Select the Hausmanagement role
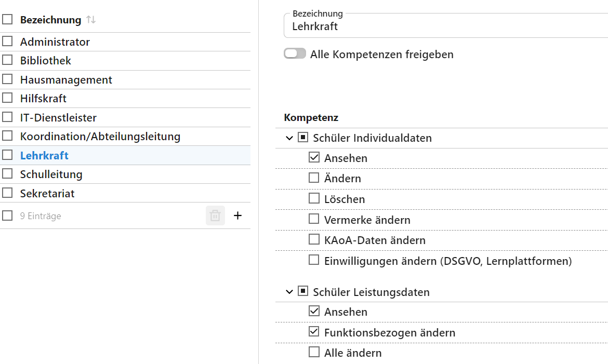The height and width of the screenshot is (364, 608). click(x=66, y=80)
